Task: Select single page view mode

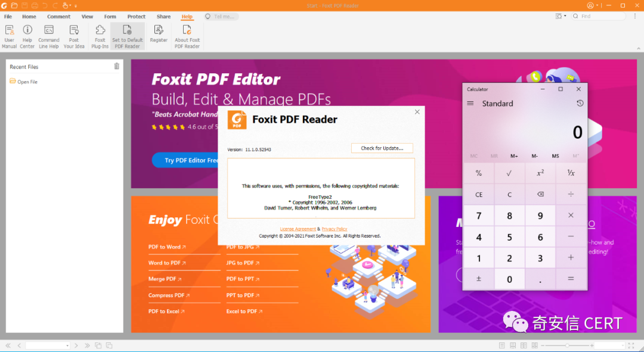Action: [x=503, y=345]
